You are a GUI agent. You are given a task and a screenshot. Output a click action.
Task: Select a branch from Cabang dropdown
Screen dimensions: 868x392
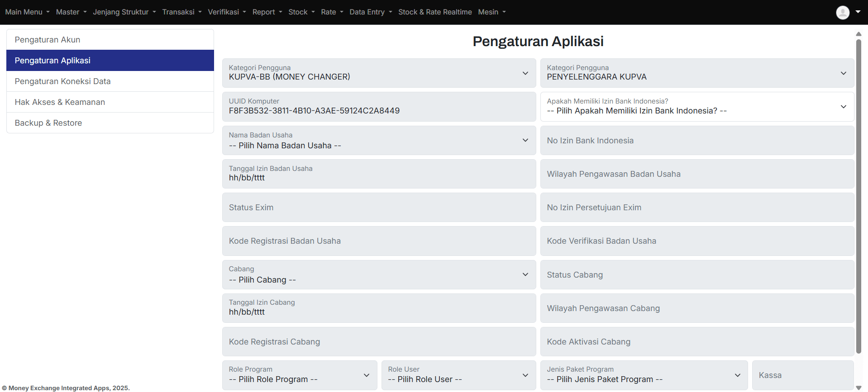(x=379, y=275)
